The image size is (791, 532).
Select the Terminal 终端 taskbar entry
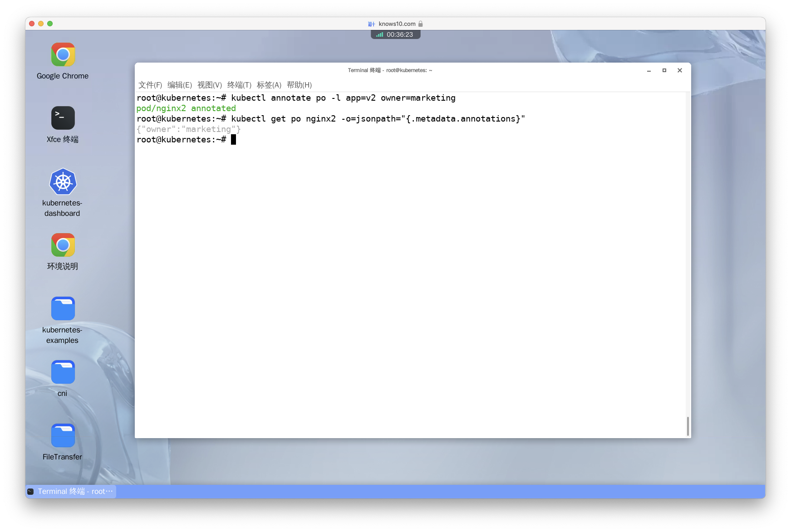71,491
